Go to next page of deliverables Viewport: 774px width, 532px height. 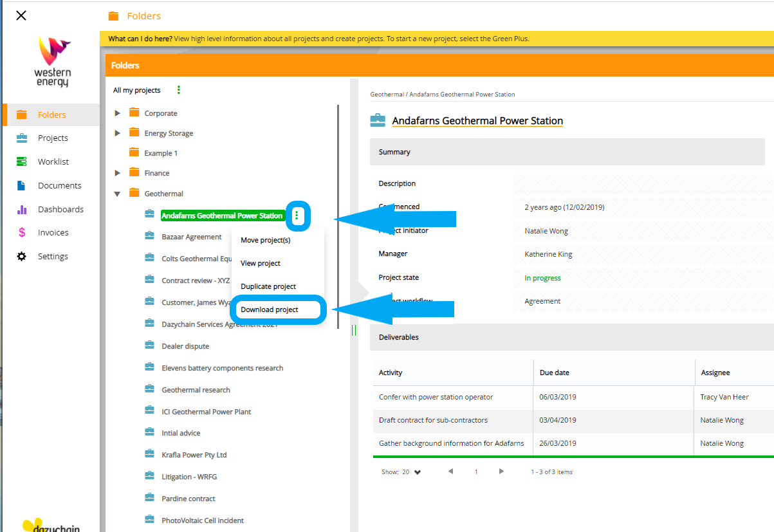pyautogui.click(x=501, y=472)
